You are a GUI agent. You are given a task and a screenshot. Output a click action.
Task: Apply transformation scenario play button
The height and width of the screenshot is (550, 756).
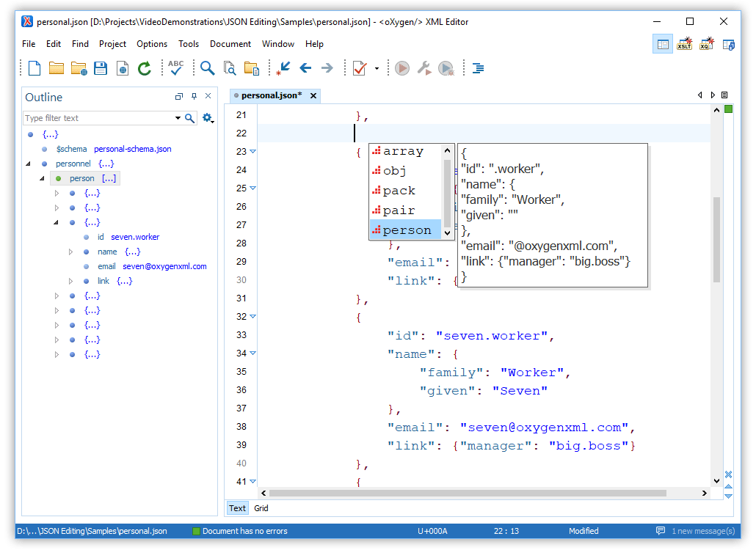pos(402,68)
